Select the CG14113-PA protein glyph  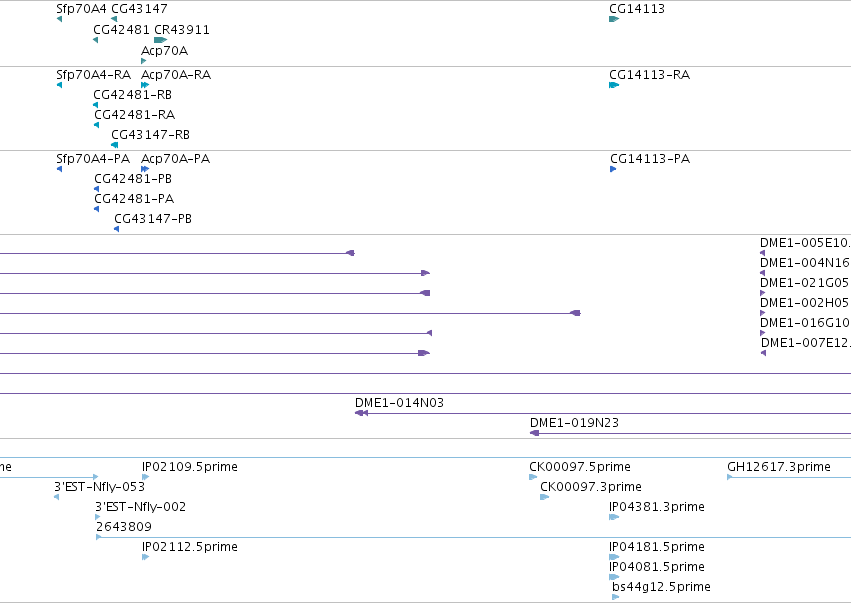[x=613, y=169]
